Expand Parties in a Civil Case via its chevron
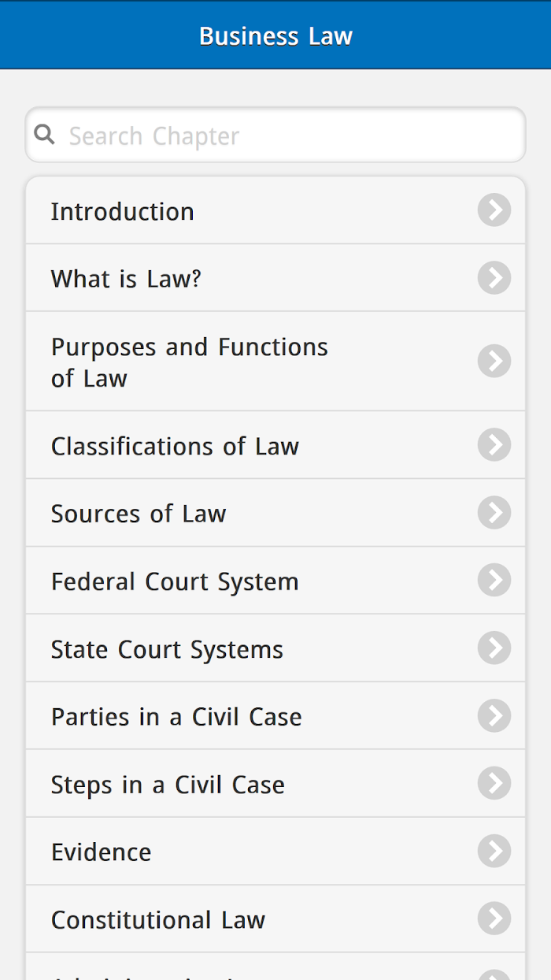551x980 pixels. point(494,716)
